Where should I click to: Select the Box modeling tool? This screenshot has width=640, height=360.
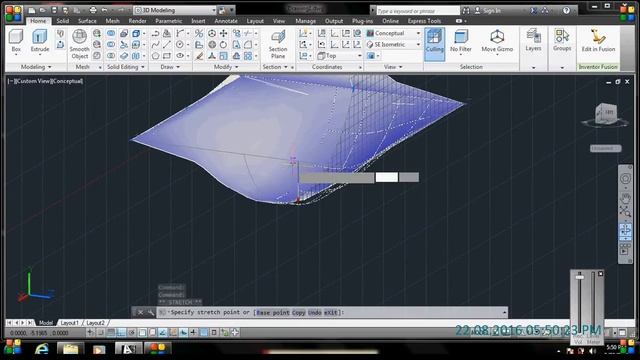[x=16, y=41]
